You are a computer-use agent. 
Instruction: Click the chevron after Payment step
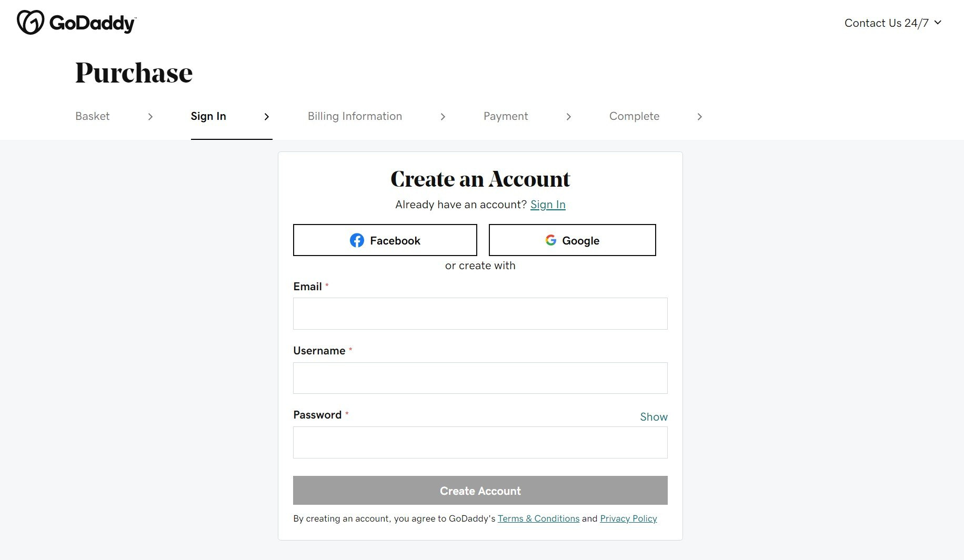point(569,117)
